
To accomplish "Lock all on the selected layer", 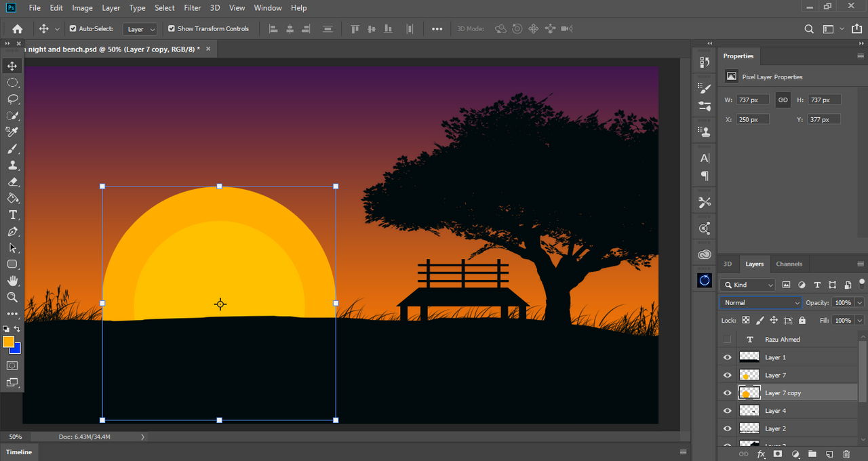I will pyautogui.click(x=802, y=321).
